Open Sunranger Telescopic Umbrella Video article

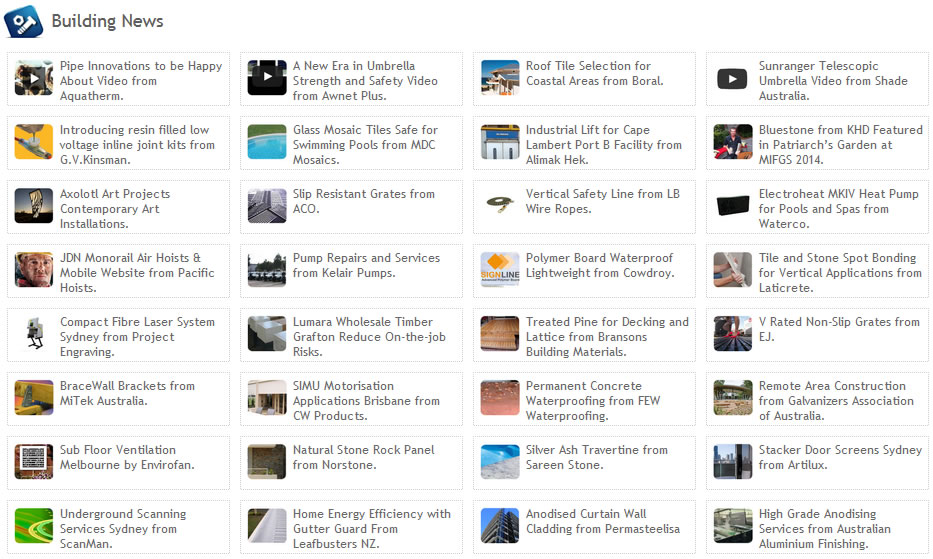point(833,81)
